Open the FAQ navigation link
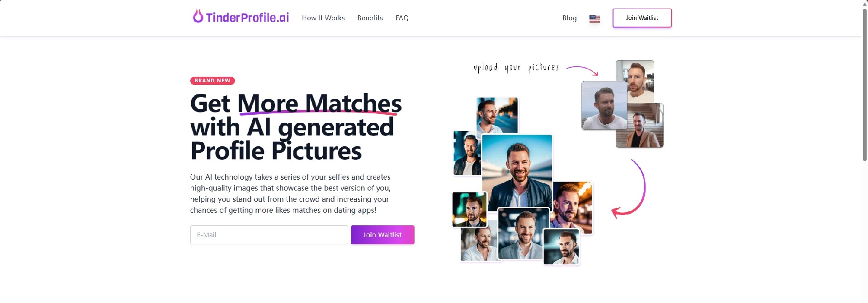Image resolution: width=868 pixels, height=303 pixels. 402,18
